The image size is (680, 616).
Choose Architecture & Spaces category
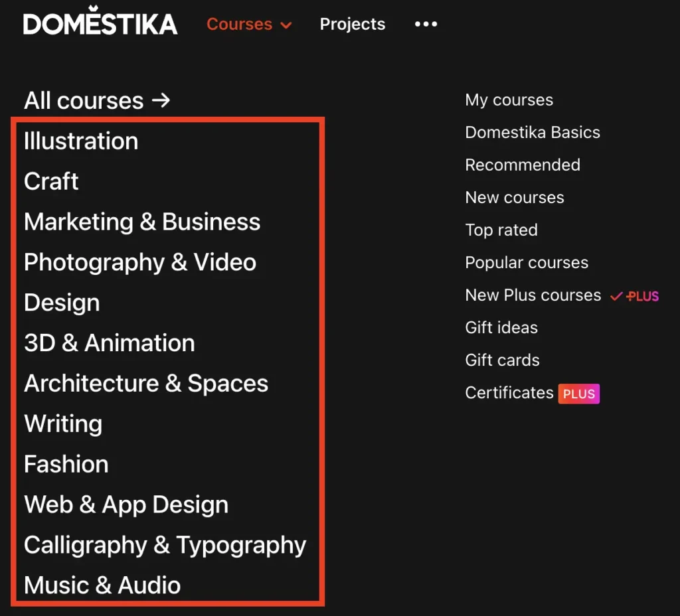pyautogui.click(x=146, y=384)
